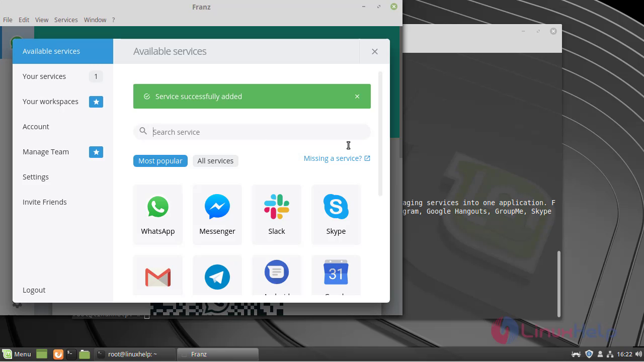Click the success checkmark icon in the green banner
The image size is (644, 362).
[147, 97]
